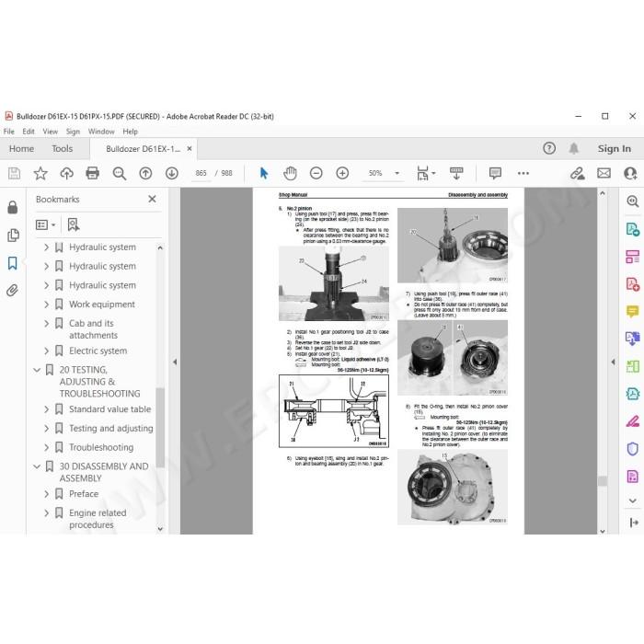
Task: Click the upload to cloud icon
Action: (x=66, y=173)
